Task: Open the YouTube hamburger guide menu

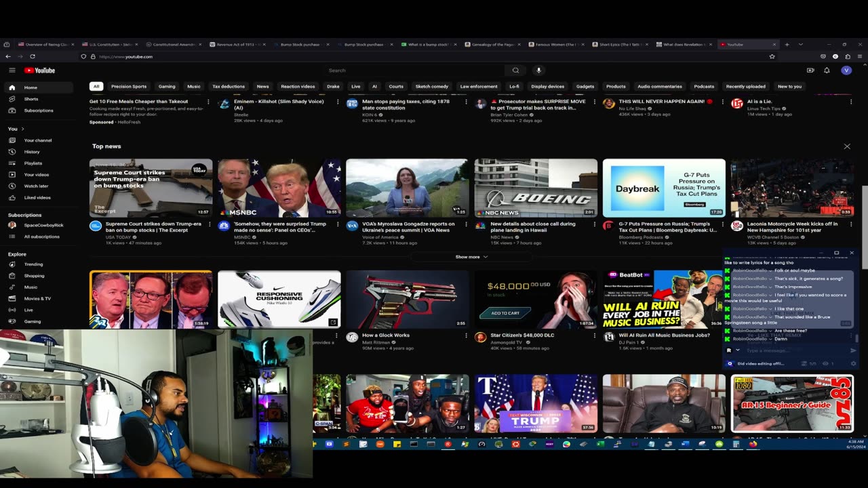Action: coord(12,70)
